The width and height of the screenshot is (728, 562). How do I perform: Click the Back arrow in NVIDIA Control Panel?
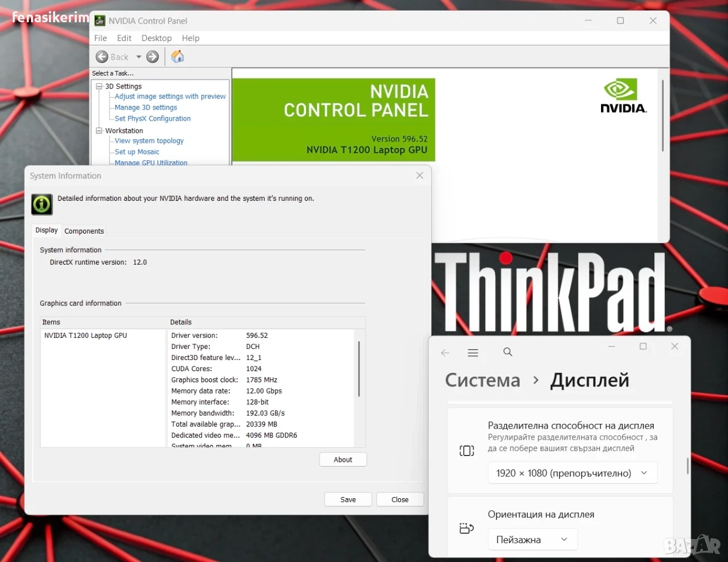[x=102, y=57]
